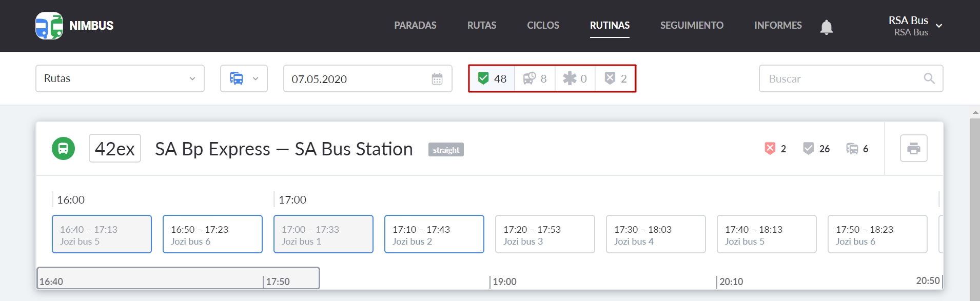980x301 pixels.
Task: Click the Nimbus logo icon
Action: (49, 26)
